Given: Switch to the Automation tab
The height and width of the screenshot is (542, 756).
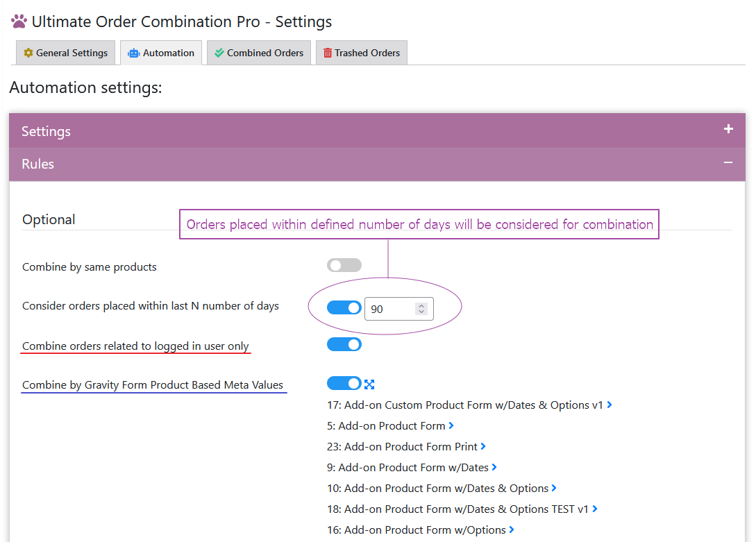Looking at the screenshot, I should (161, 53).
